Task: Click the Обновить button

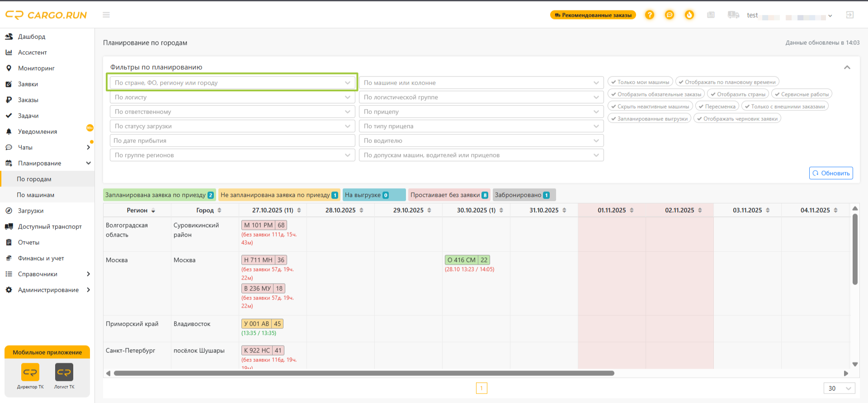Action: coord(831,173)
